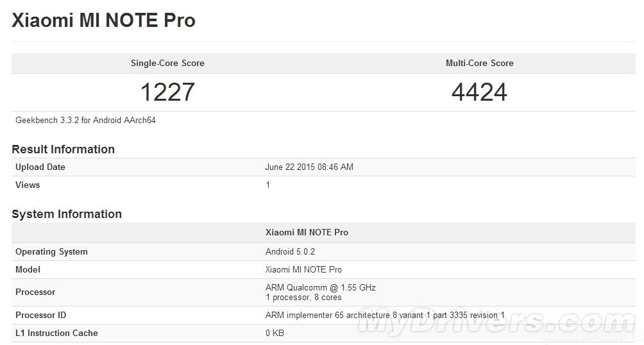Click the Result Information heading
The width and height of the screenshot is (644, 345).
pyautogui.click(x=63, y=149)
